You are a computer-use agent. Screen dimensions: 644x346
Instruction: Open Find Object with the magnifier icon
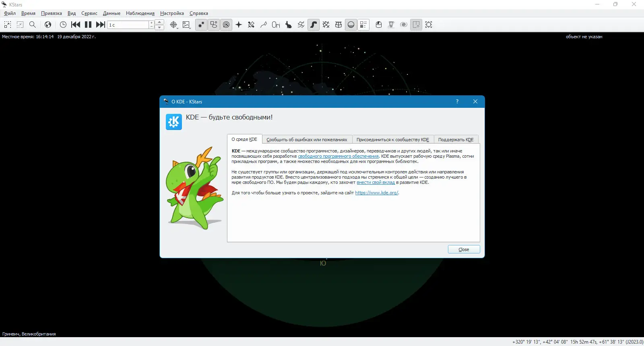pos(33,25)
